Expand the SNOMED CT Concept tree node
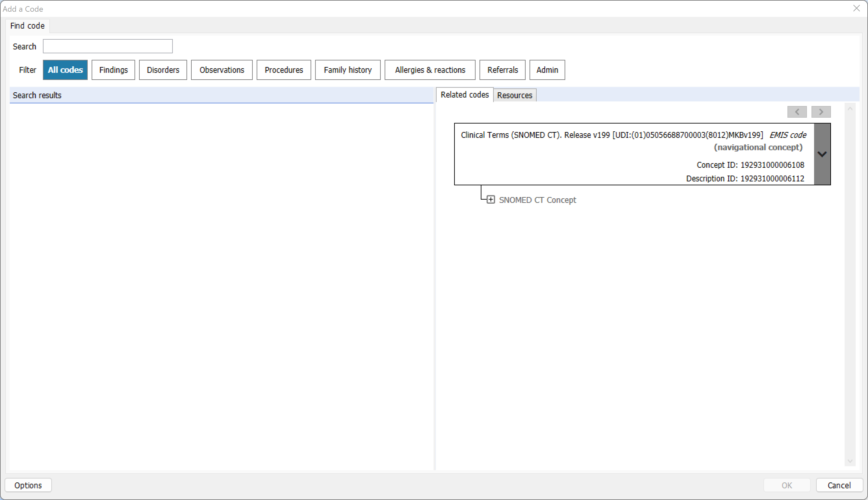Viewport: 868px width, 500px height. 491,200
